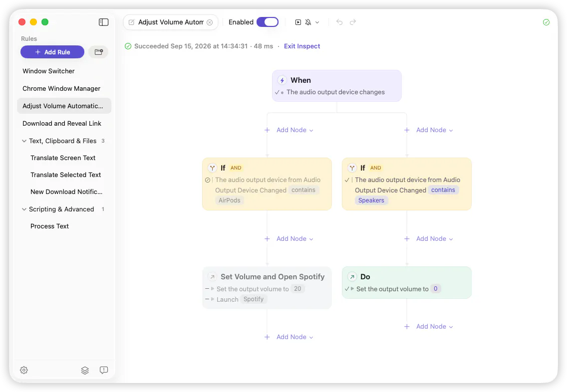Select the Chrome Window Manager rule

(64, 88)
